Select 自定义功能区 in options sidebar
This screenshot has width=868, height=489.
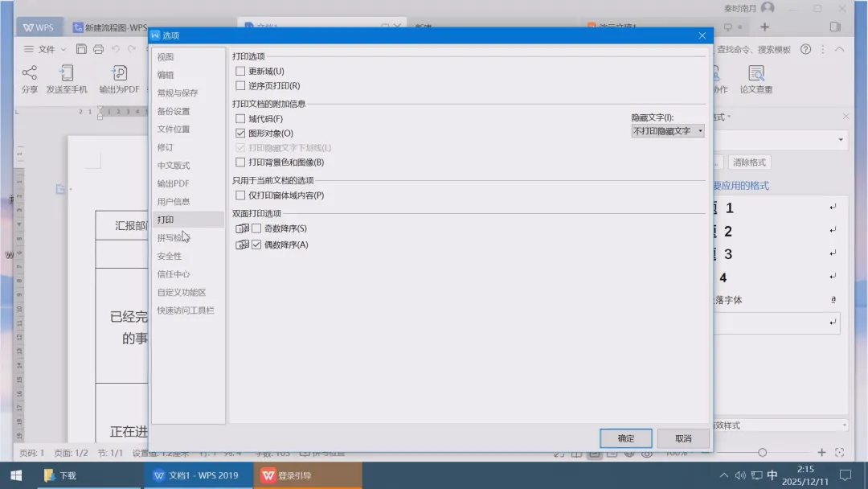click(188, 292)
